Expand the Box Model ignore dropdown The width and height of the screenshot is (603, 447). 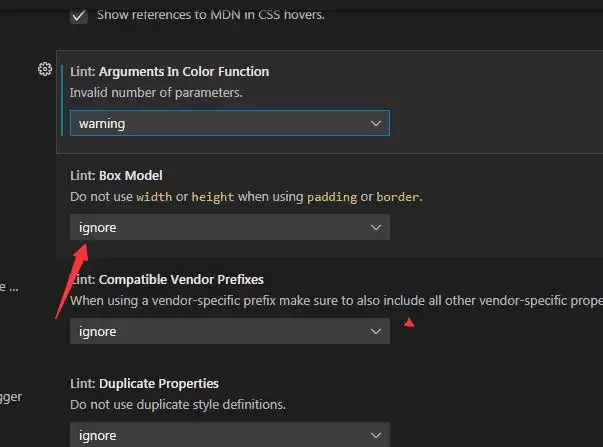click(229, 227)
